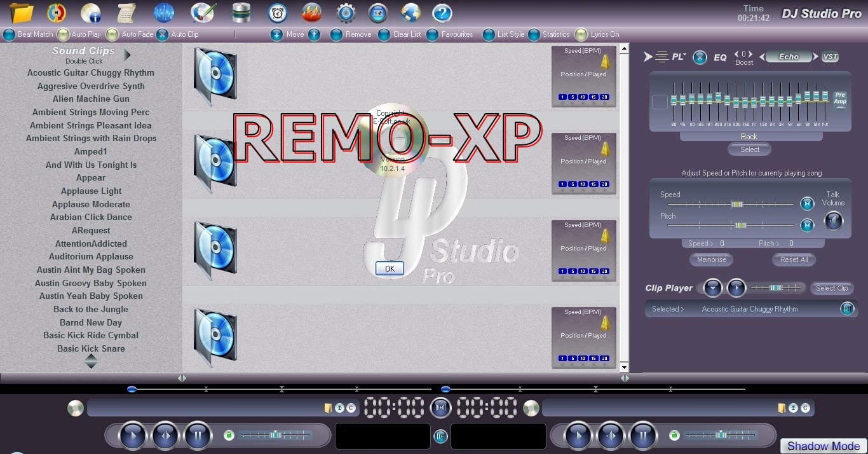
Task: Click the Reset All button
Action: tap(794, 259)
